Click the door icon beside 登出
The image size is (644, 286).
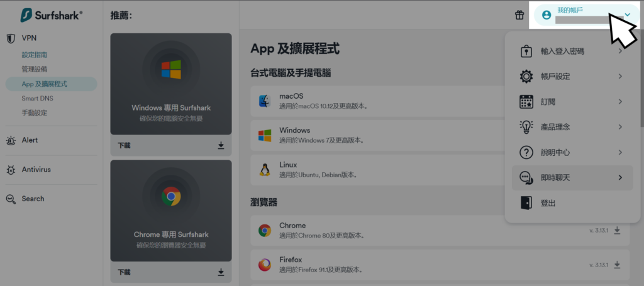[526, 202]
